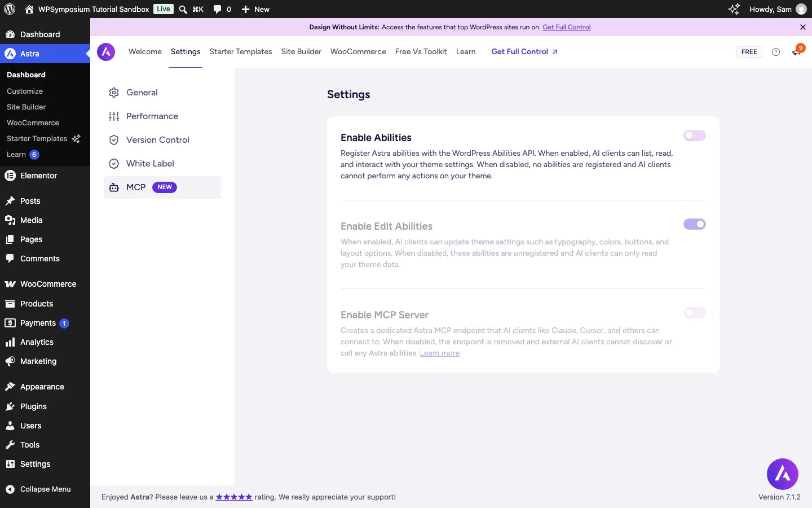Toggle the Enable Edit Abilities switch

[x=695, y=224]
